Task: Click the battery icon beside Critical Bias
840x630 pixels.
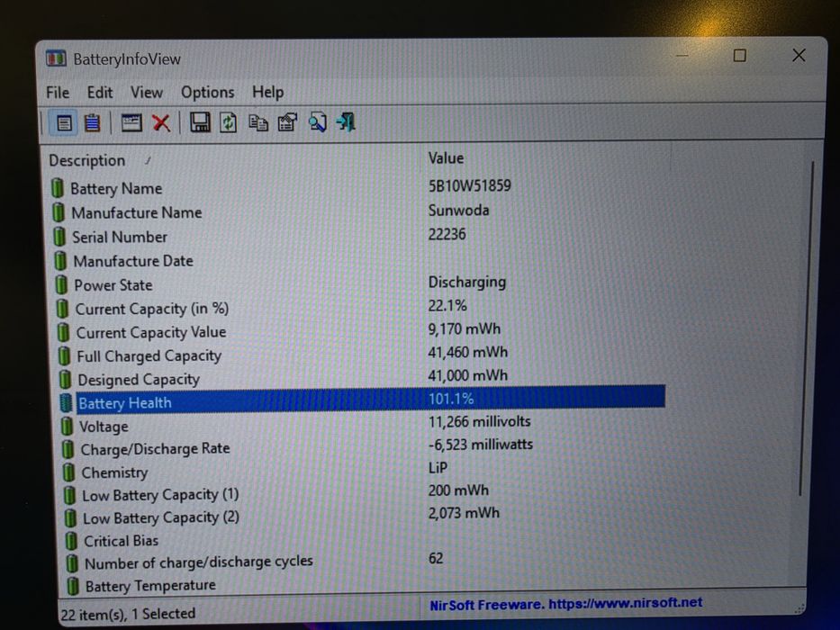Action: [x=71, y=541]
